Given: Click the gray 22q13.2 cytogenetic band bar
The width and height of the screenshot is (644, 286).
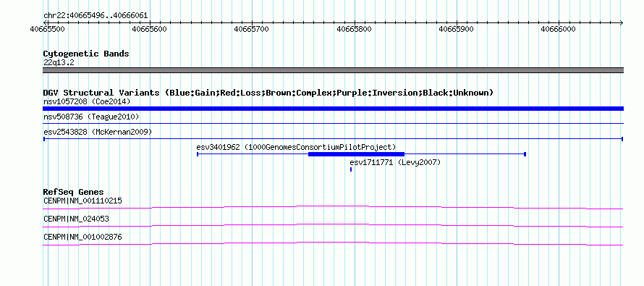Looking at the screenshot, I should pos(333,70).
